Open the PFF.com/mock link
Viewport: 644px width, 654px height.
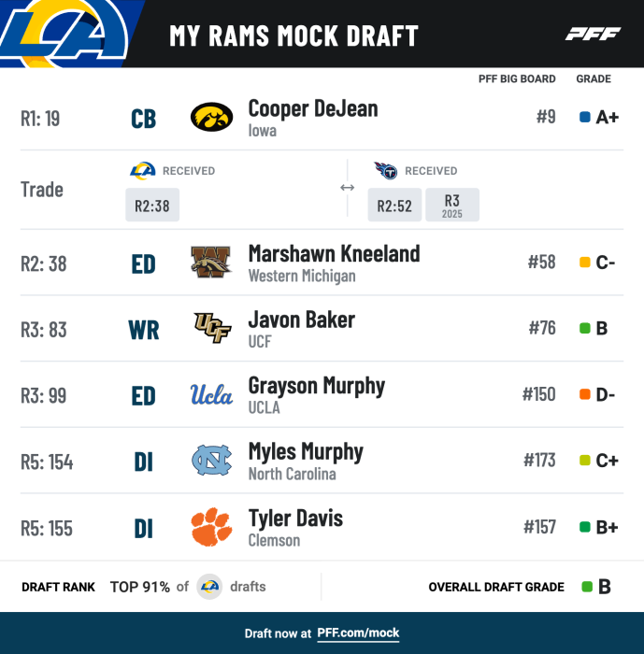358,633
